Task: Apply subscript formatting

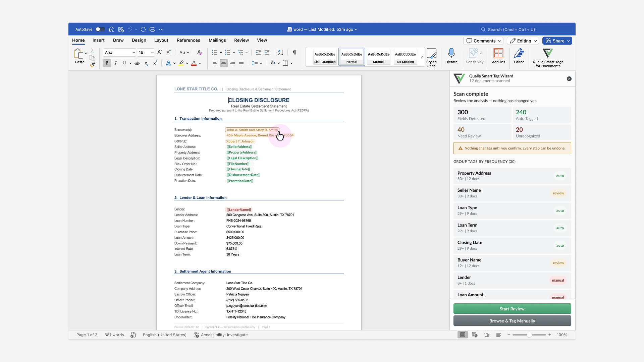Action: [146, 63]
